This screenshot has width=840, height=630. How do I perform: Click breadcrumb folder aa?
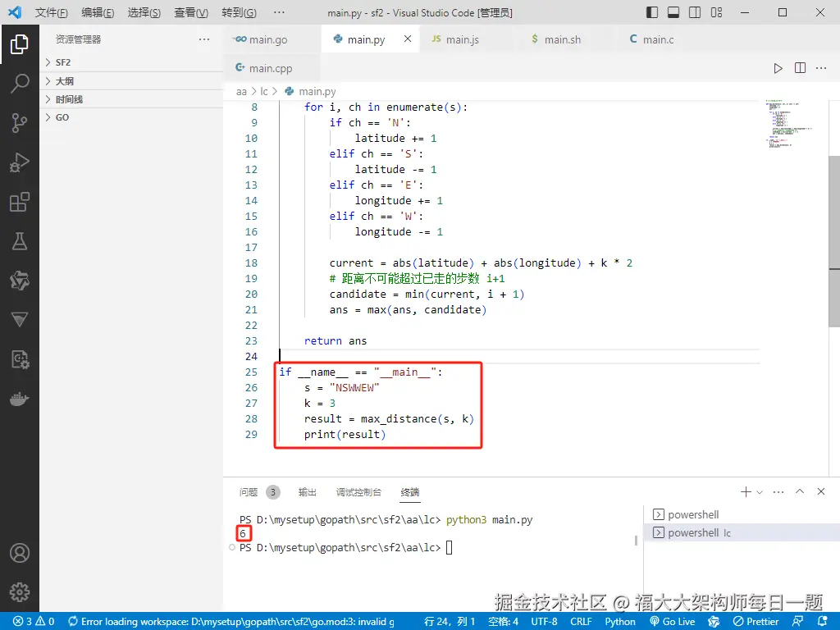click(241, 92)
